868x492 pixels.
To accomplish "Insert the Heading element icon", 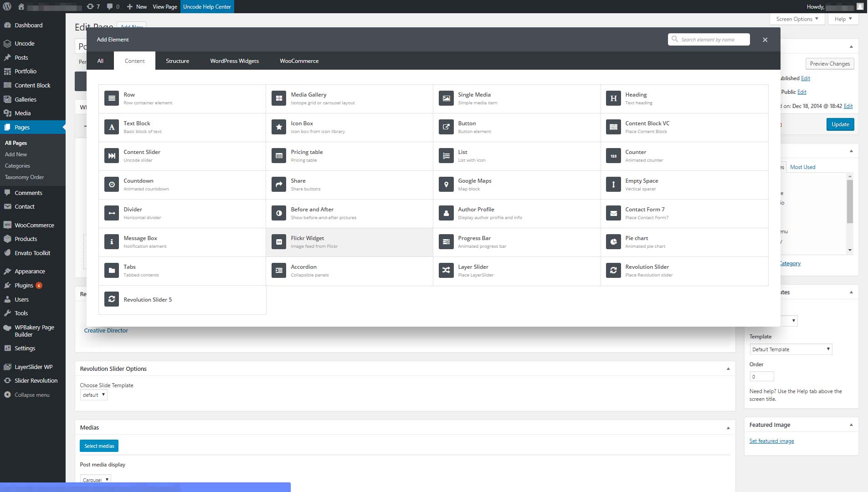I will pyautogui.click(x=613, y=98).
